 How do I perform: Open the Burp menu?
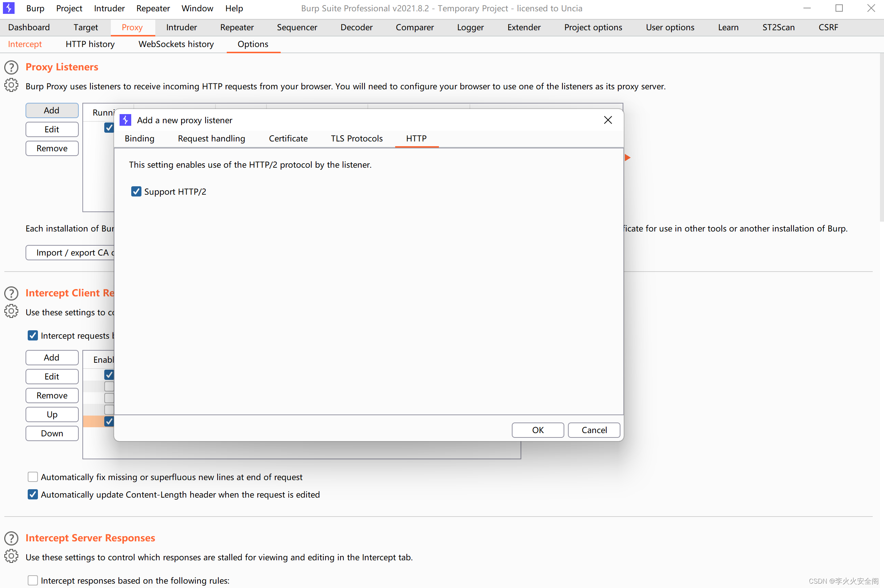point(35,8)
